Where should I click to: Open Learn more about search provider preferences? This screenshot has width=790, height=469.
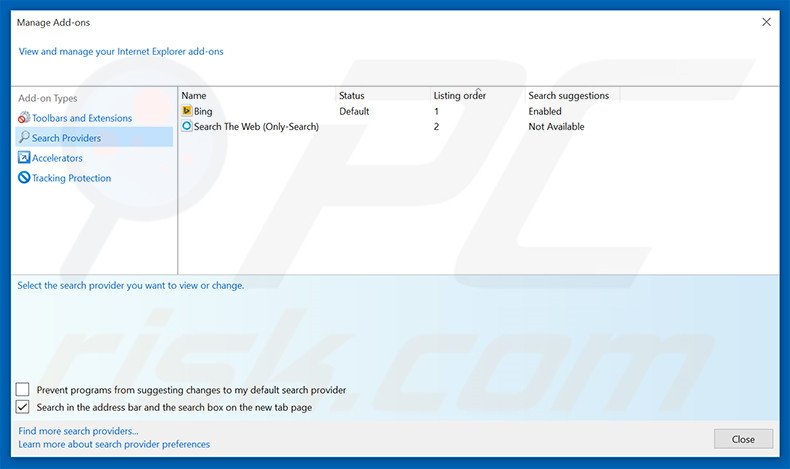(x=114, y=444)
